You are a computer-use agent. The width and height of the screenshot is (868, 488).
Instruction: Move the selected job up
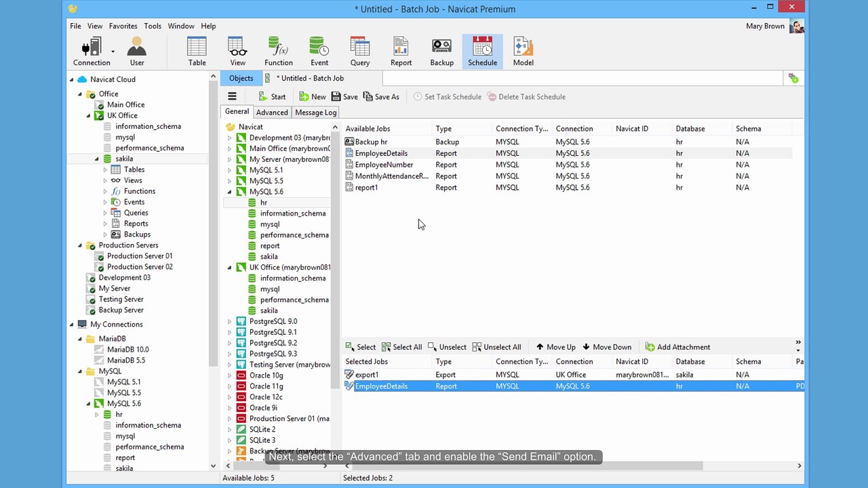click(555, 347)
